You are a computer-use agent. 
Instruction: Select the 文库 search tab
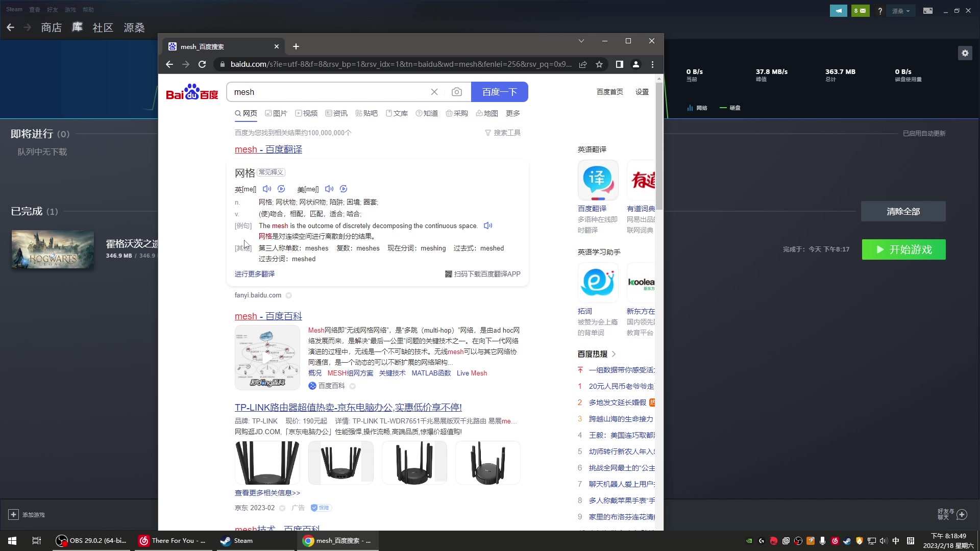pyautogui.click(x=397, y=113)
